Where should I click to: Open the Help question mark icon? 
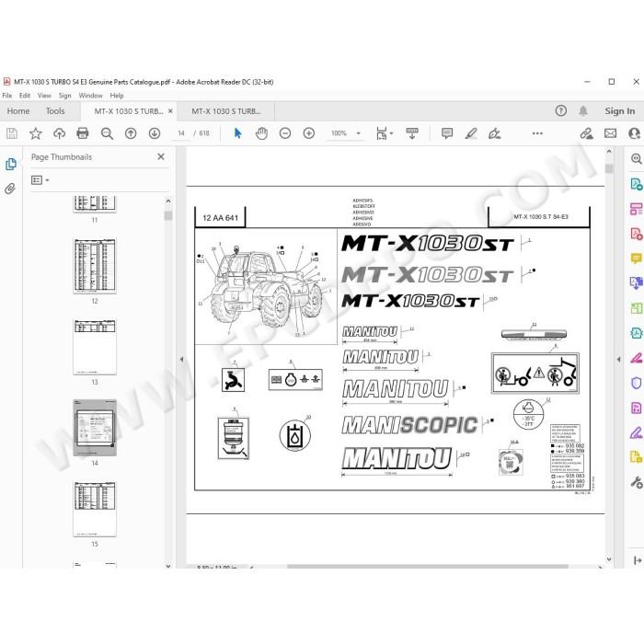click(560, 110)
